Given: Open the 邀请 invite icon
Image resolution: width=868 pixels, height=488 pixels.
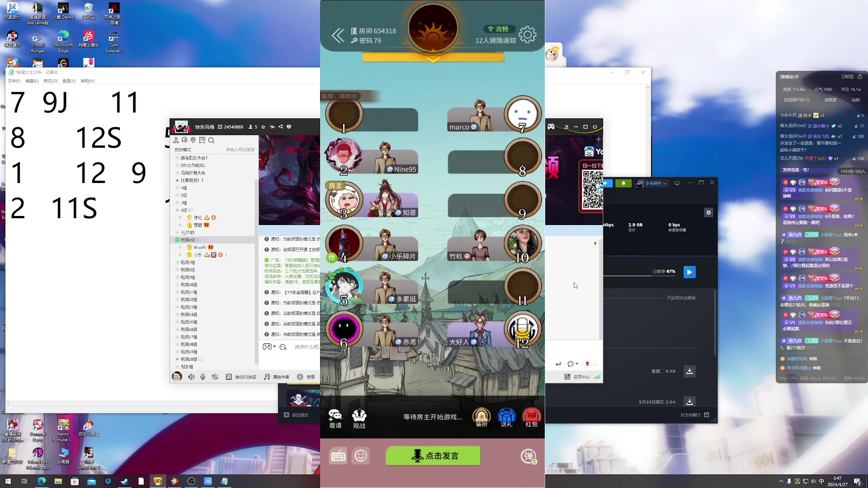Looking at the screenshot, I should point(335,418).
